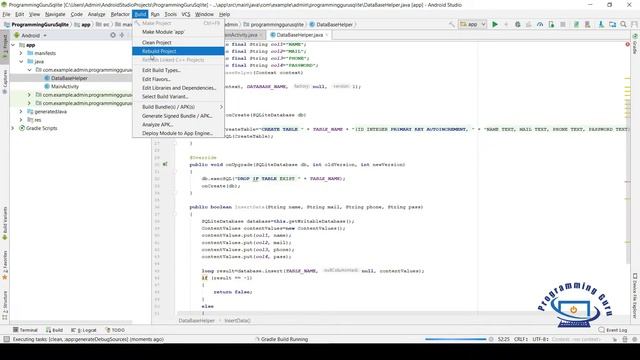Click the UTF-8 encoding status entry
The image size is (640, 360).
pos(540,339)
